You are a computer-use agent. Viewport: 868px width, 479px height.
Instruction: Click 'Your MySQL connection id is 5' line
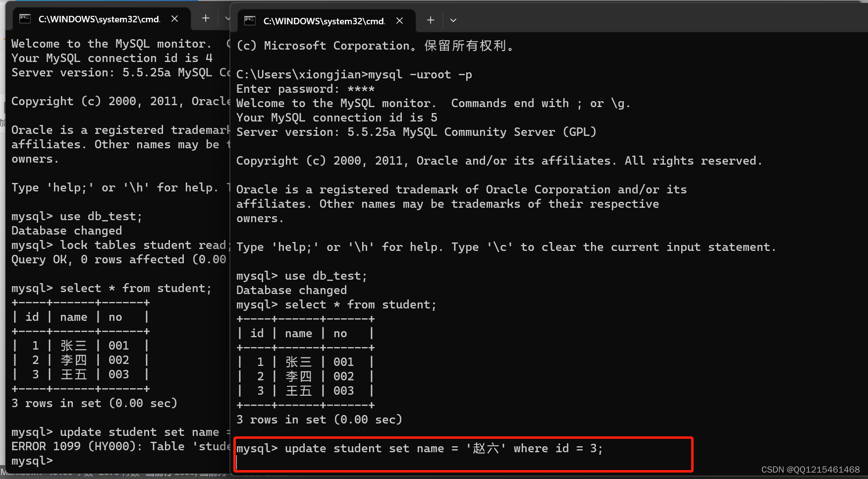(337, 118)
